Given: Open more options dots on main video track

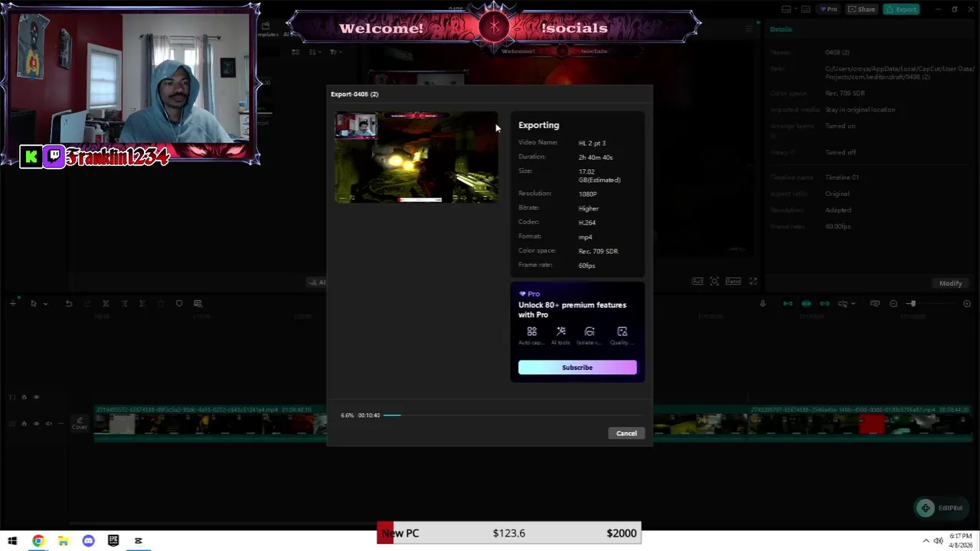Looking at the screenshot, I should pyautogui.click(x=60, y=423).
